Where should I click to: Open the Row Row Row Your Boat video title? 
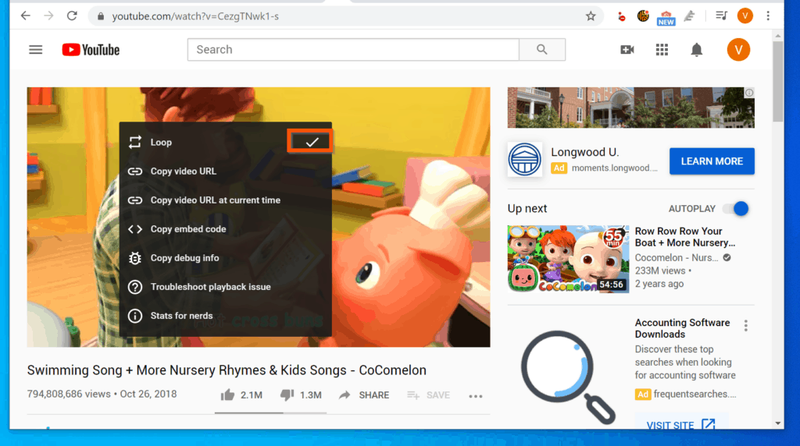click(685, 237)
